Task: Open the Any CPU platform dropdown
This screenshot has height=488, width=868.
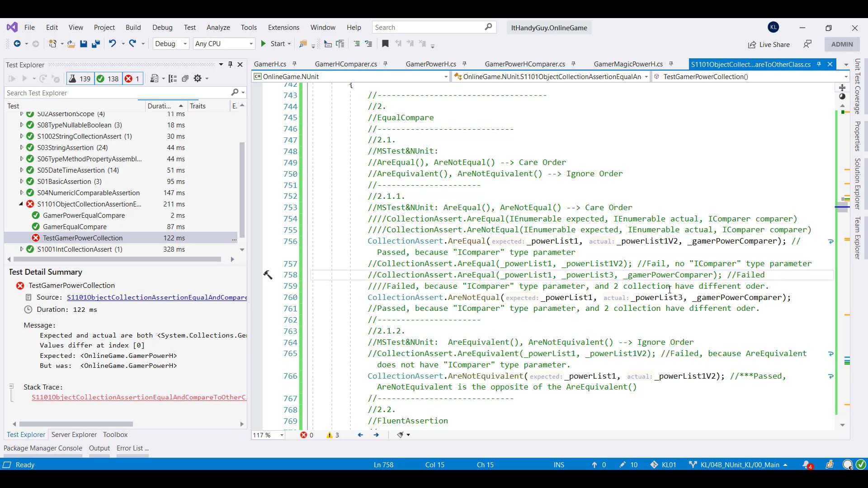Action: tap(224, 44)
